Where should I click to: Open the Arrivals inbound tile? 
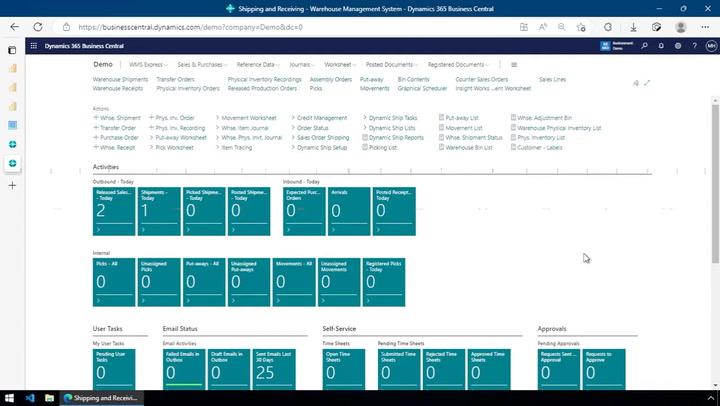[x=349, y=211]
